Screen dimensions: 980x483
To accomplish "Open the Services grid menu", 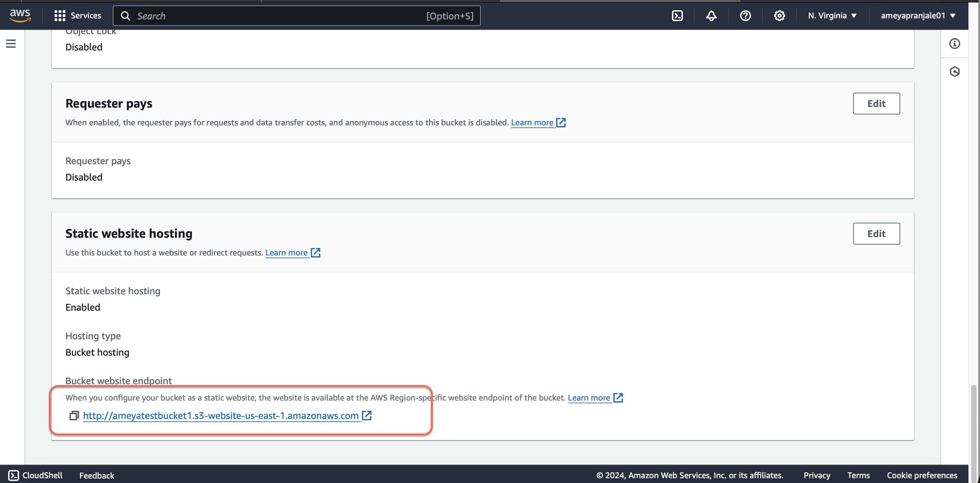I will [x=60, y=16].
